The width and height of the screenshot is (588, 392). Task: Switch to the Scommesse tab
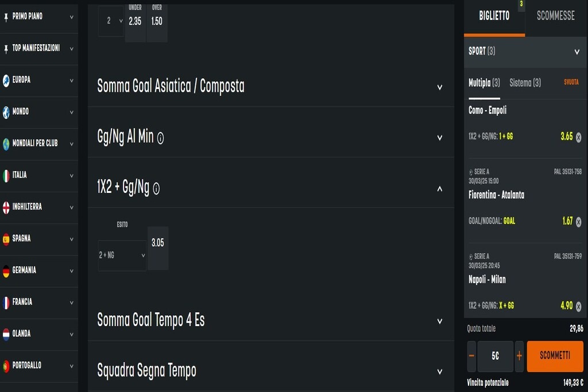click(555, 16)
